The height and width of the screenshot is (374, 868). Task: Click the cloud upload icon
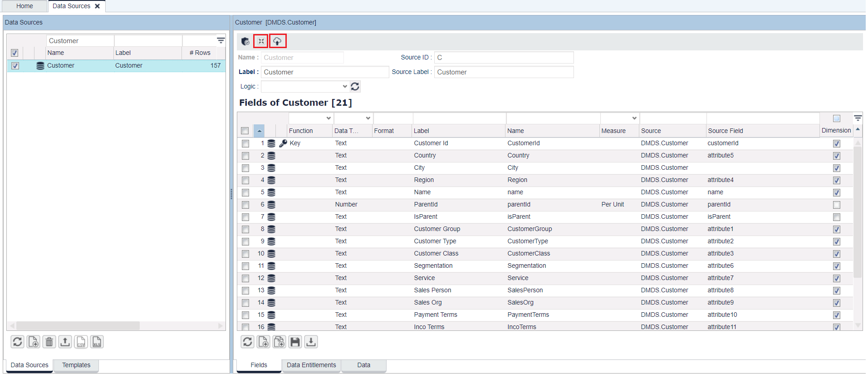point(277,41)
